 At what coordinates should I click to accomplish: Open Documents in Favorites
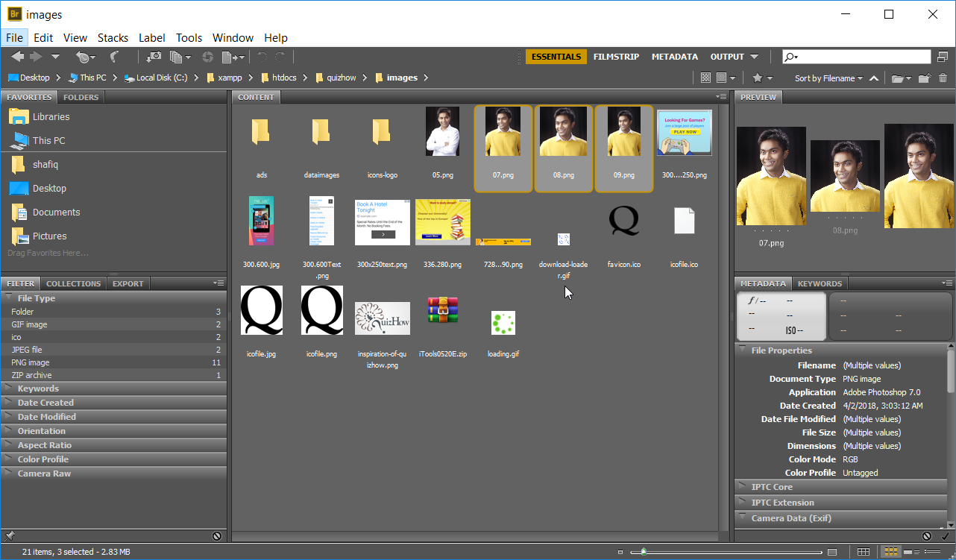(x=56, y=212)
